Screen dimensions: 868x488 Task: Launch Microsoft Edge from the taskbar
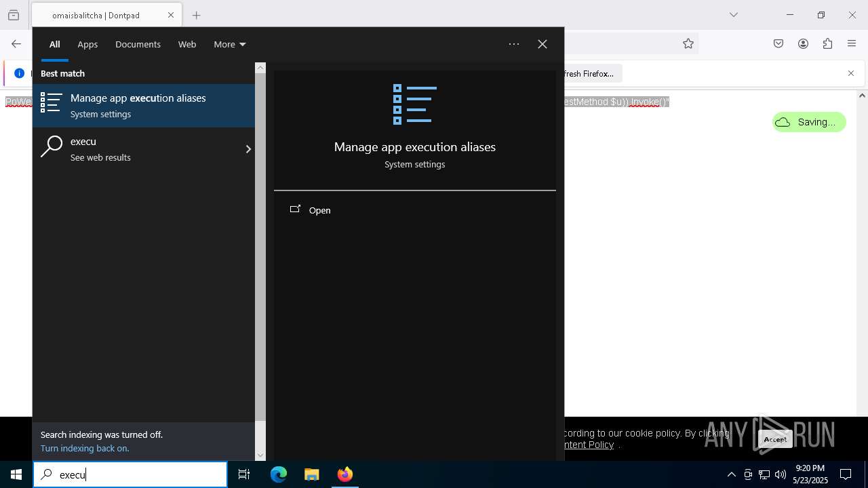click(279, 474)
